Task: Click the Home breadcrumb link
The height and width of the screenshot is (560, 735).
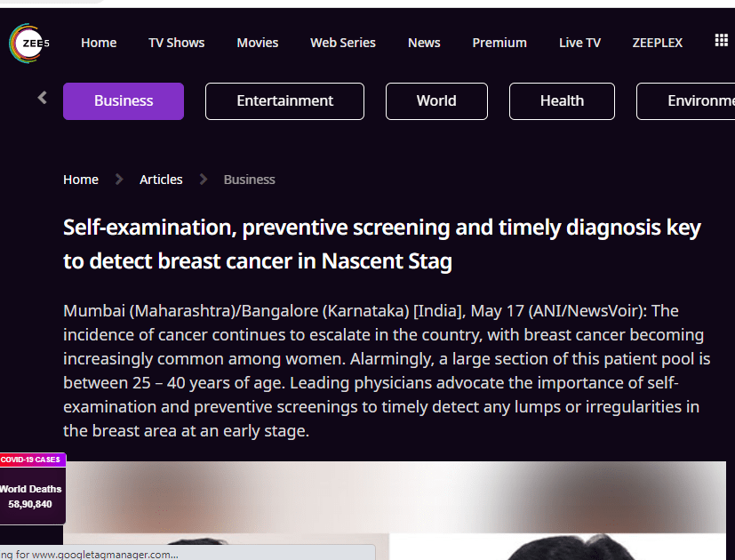Action: click(81, 180)
